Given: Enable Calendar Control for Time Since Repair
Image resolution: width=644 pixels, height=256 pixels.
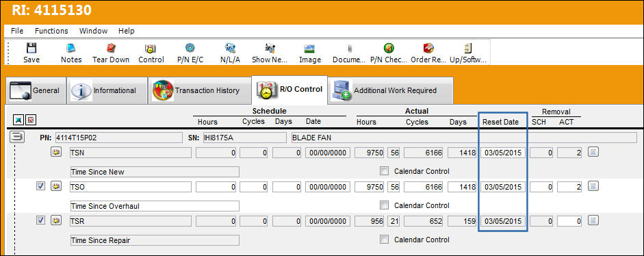Looking at the screenshot, I should point(384,239).
